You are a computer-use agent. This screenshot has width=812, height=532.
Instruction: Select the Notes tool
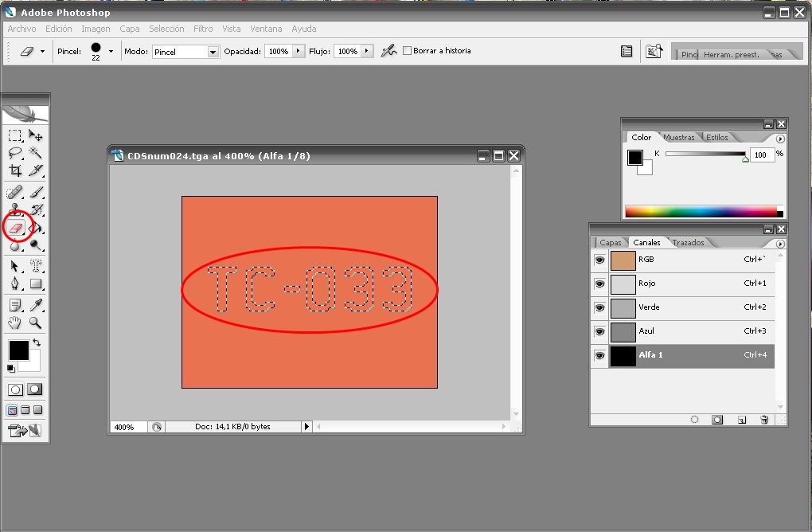pos(15,305)
